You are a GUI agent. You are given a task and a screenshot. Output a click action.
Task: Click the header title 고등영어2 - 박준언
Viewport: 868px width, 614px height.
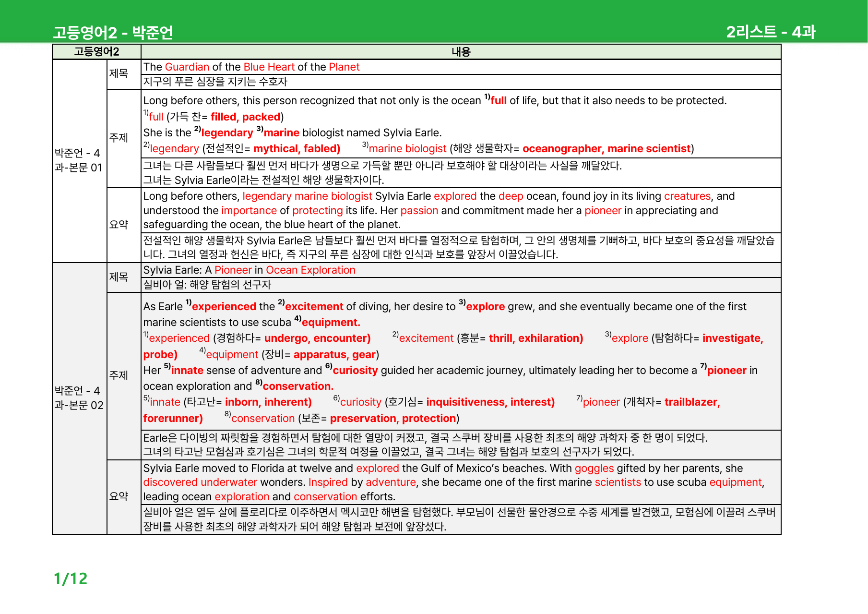tap(113, 32)
